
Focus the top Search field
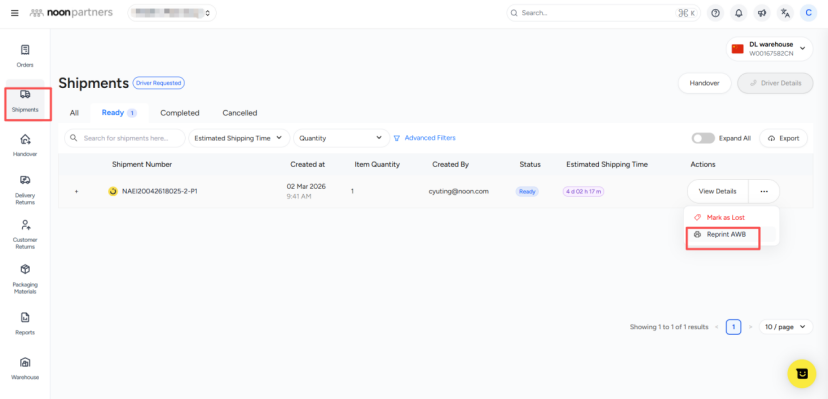pos(604,13)
